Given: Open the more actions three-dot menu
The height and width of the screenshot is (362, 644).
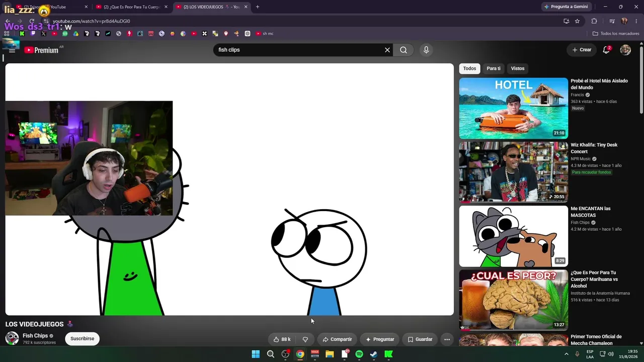Looking at the screenshot, I should pos(447,339).
